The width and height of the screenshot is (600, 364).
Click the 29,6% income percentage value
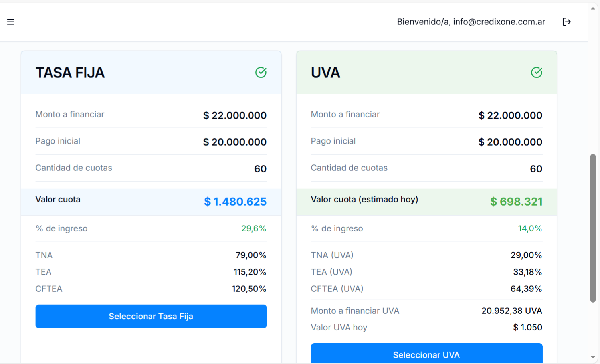click(x=253, y=229)
